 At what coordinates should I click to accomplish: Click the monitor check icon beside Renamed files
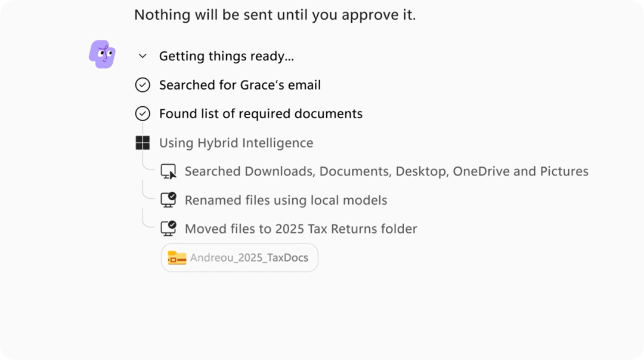tap(168, 200)
